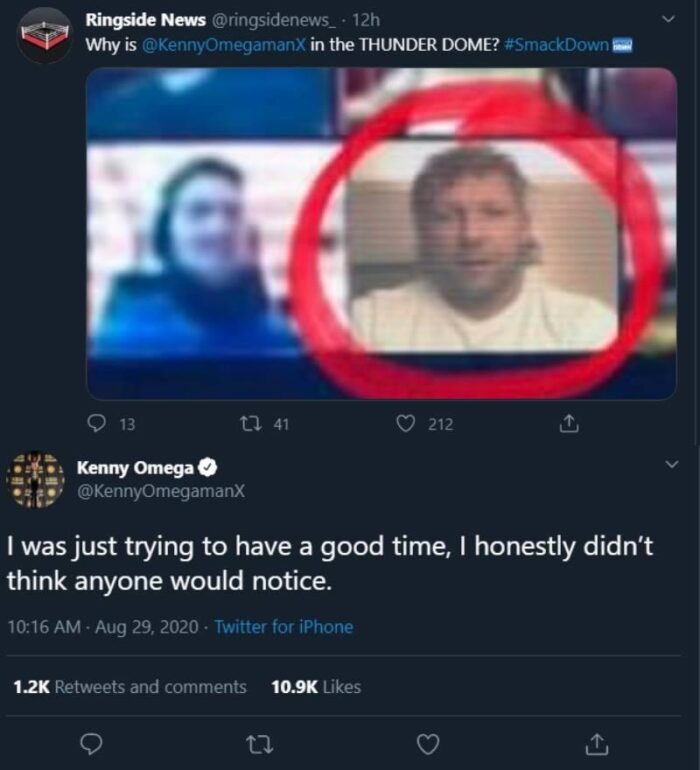Open the Twitter for iPhone source link
Screen dimensions: 700x770
(x=284, y=627)
